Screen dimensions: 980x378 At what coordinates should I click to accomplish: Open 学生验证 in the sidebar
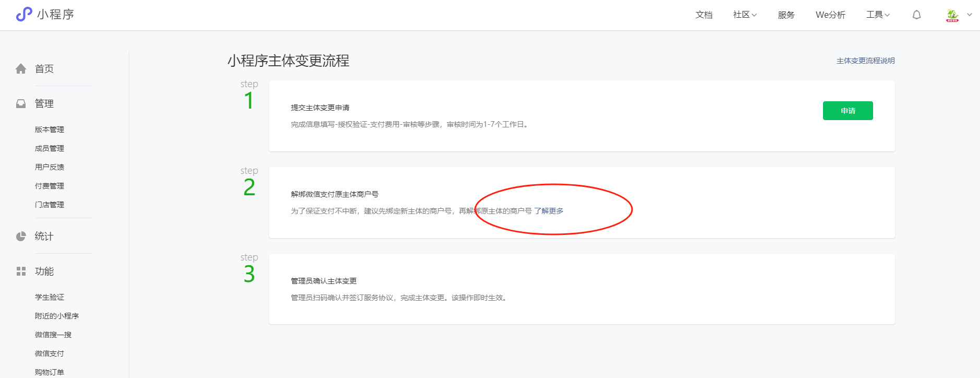[50, 297]
